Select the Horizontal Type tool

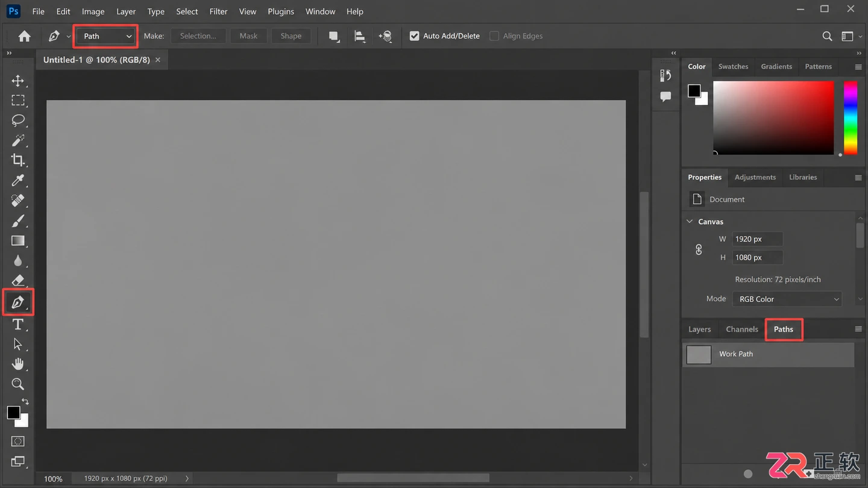tap(18, 325)
